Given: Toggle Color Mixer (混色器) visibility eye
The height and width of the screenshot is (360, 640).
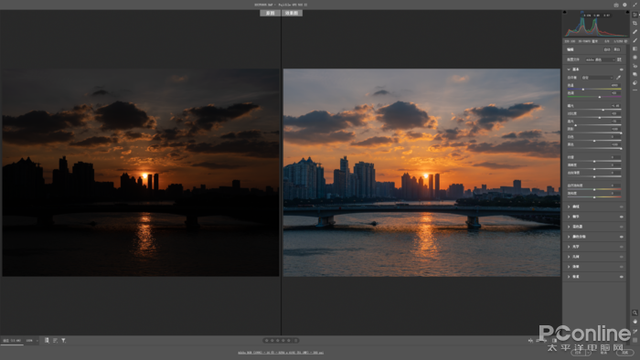Looking at the screenshot, I should click(621, 227).
